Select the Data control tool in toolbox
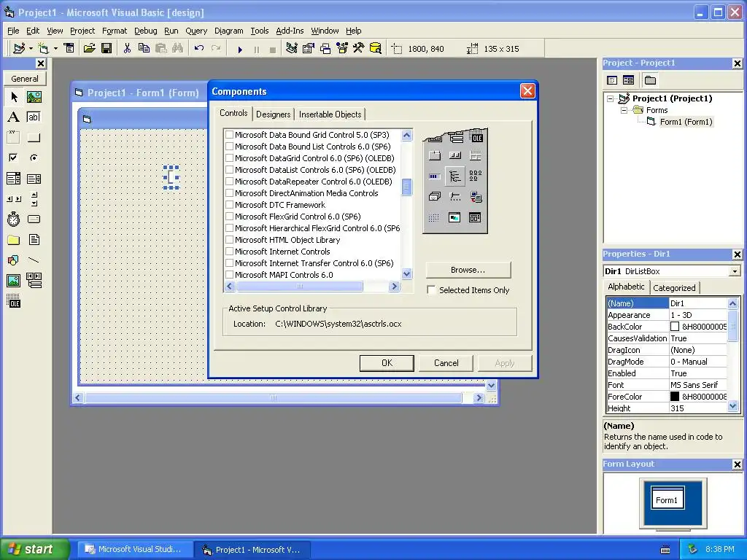This screenshot has height=560, width=747. 34,281
